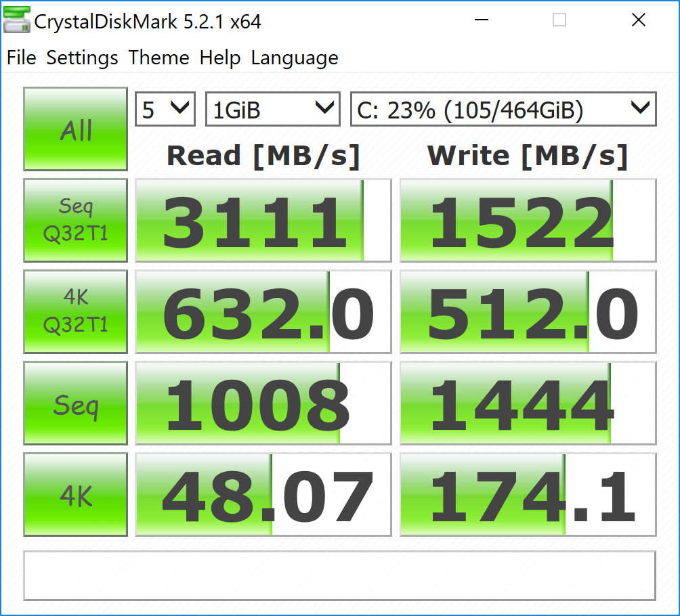Open the Language menu

(x=295, y=58)
